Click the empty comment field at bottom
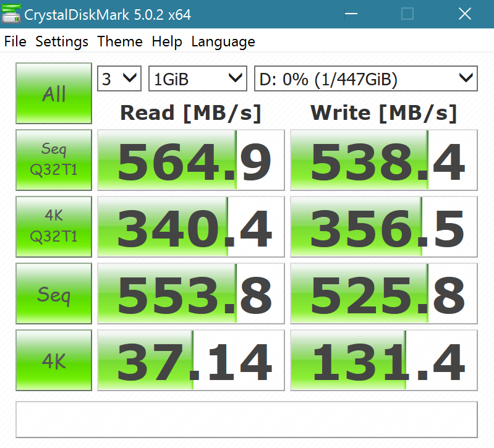 pos(247,420)
